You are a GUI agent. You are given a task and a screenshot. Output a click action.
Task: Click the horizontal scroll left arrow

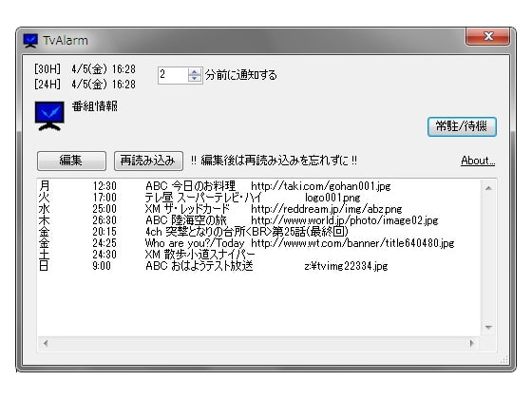46,343
